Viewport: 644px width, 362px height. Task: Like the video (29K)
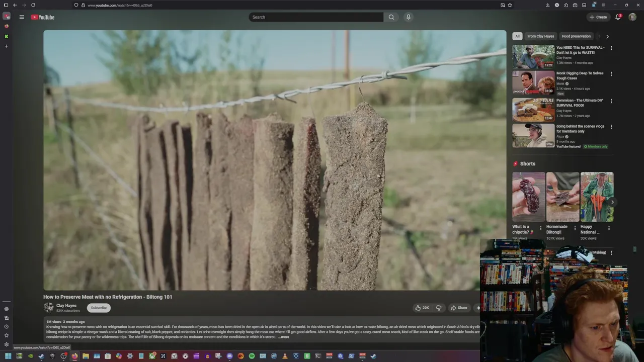pos(422,308)
